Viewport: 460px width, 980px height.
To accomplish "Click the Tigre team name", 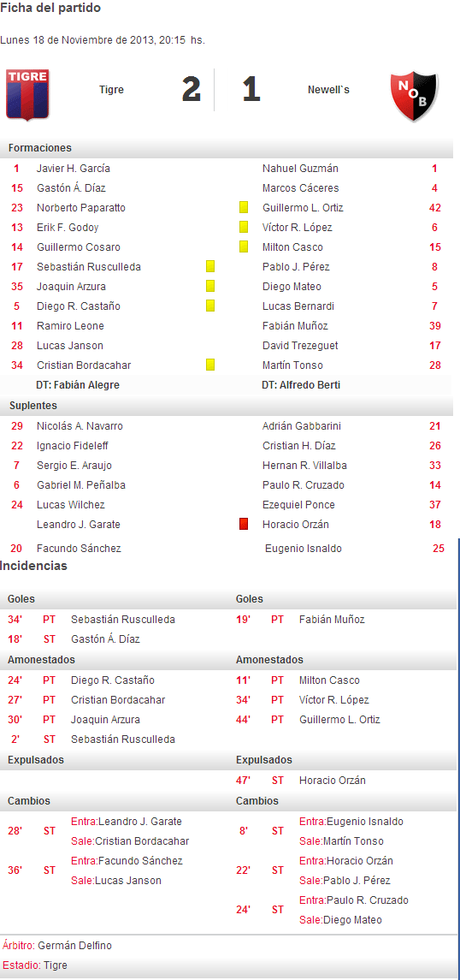I will tap(112, 89).
